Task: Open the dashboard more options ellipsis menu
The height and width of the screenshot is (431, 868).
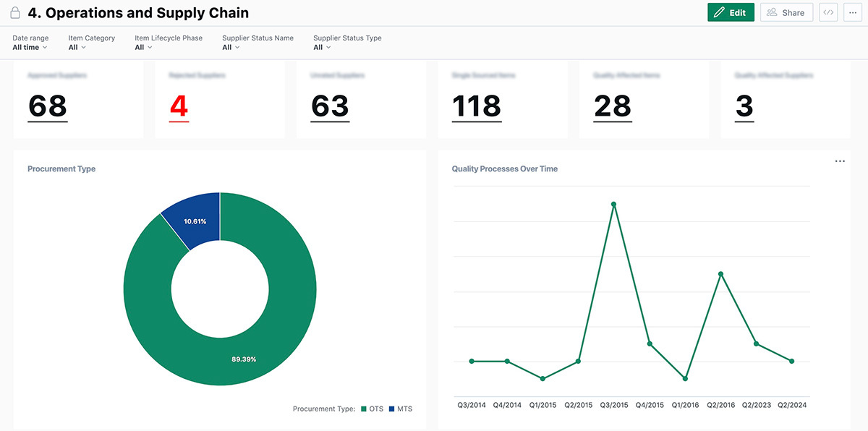Action: 852,12
